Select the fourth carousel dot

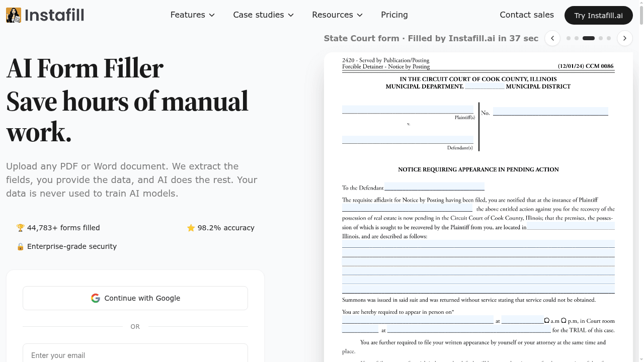(601, 38)
